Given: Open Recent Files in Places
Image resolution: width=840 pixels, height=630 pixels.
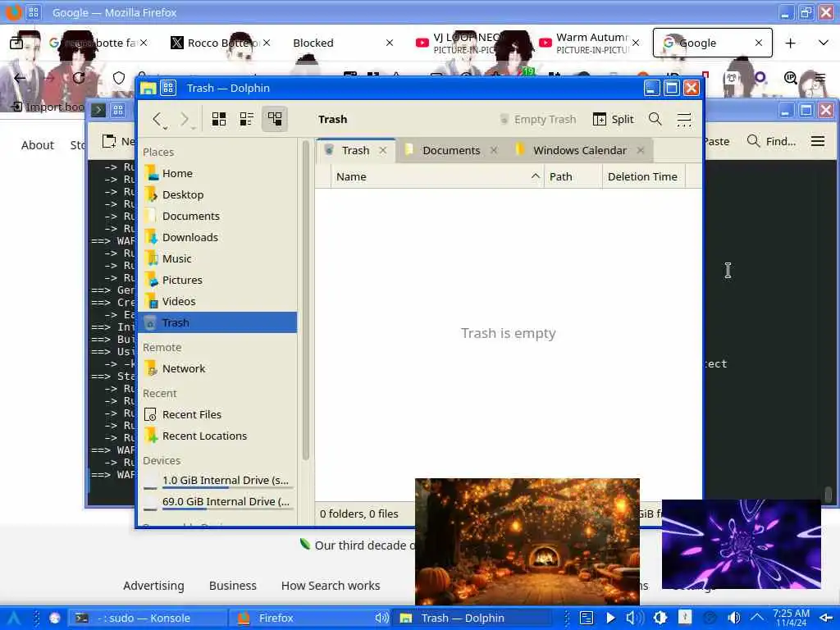Looking at the screenshot, I should [217, 414].
